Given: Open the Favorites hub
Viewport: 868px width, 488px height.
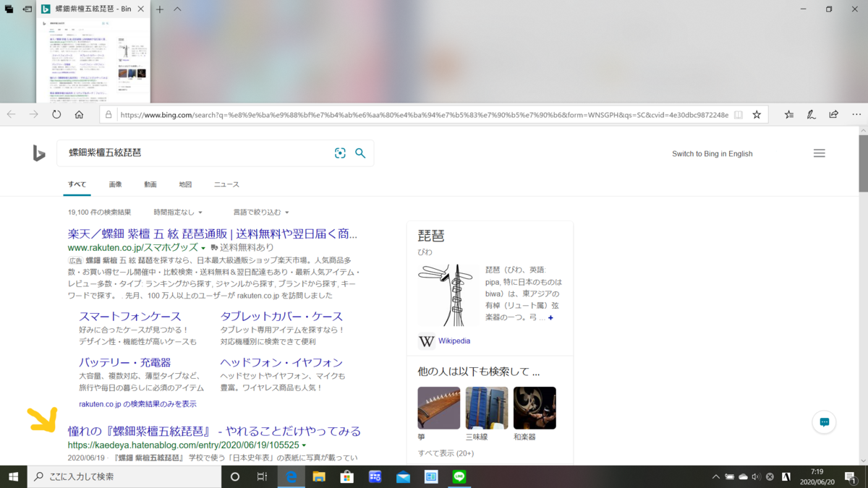Looking at the screenshot, I should tap(789, 114).
